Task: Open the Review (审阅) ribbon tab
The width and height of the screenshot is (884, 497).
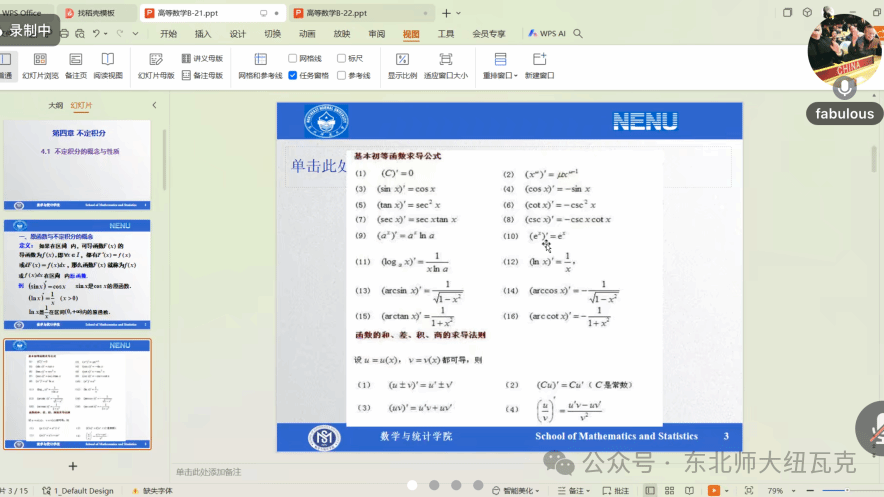Action: click(377, 34)
